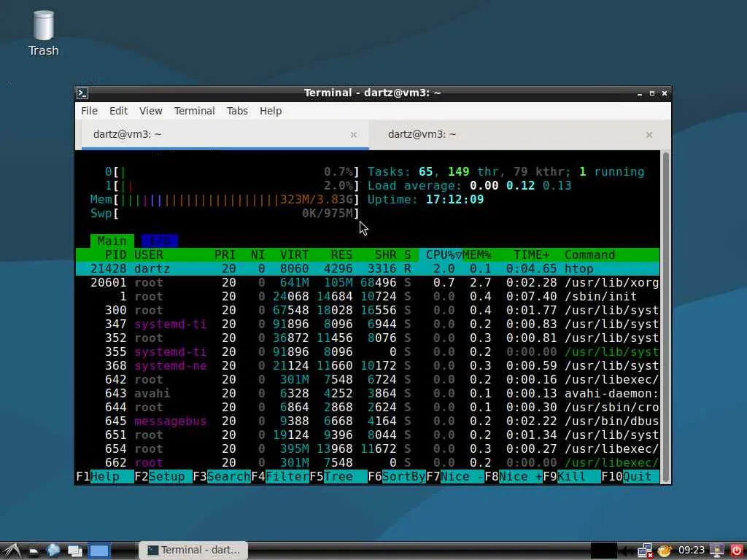The height and width of the screenshot is (560, 747).
Task: Open the network status tray icon
Action: pos(645,551)
